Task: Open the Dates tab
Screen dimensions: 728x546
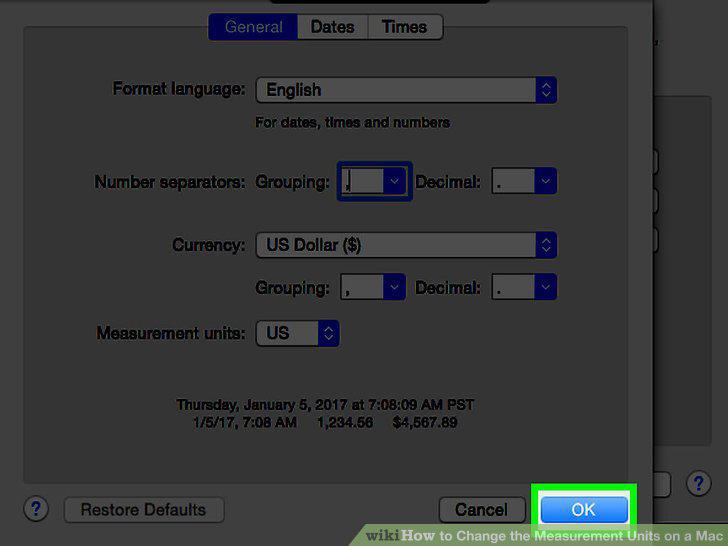Action: coord(332,27)
